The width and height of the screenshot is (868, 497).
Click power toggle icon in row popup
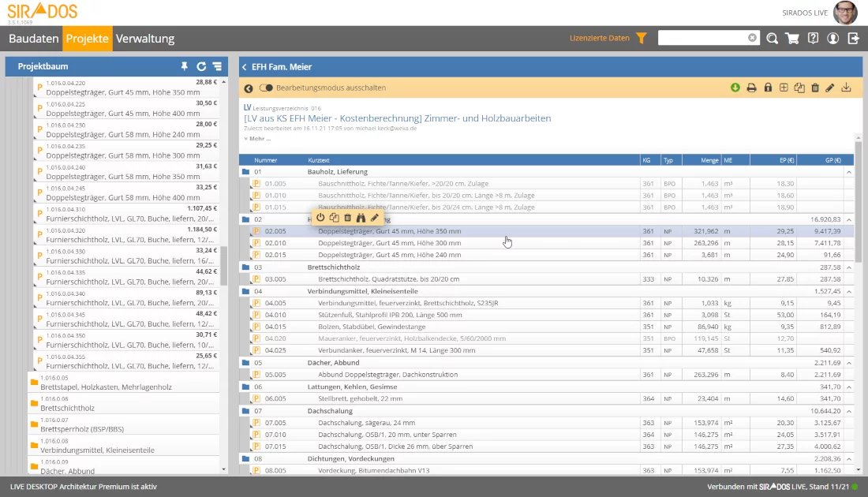[x=320, y=218]
